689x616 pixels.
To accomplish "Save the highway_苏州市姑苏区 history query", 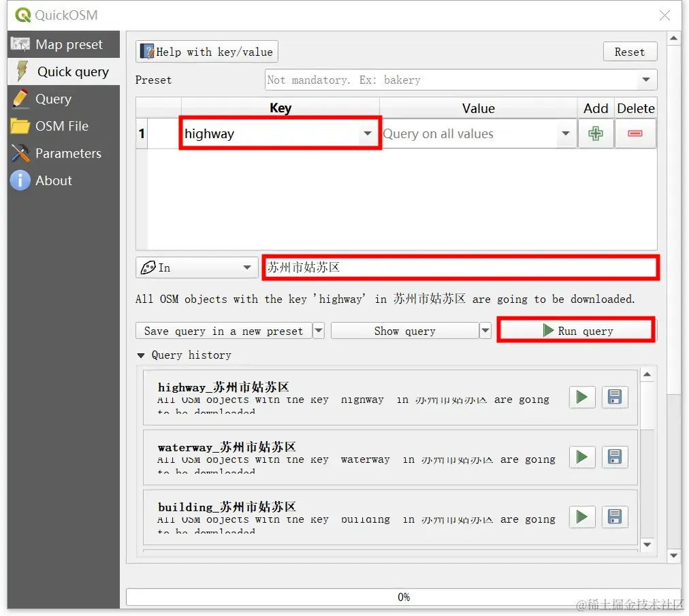I will (614, 398).
